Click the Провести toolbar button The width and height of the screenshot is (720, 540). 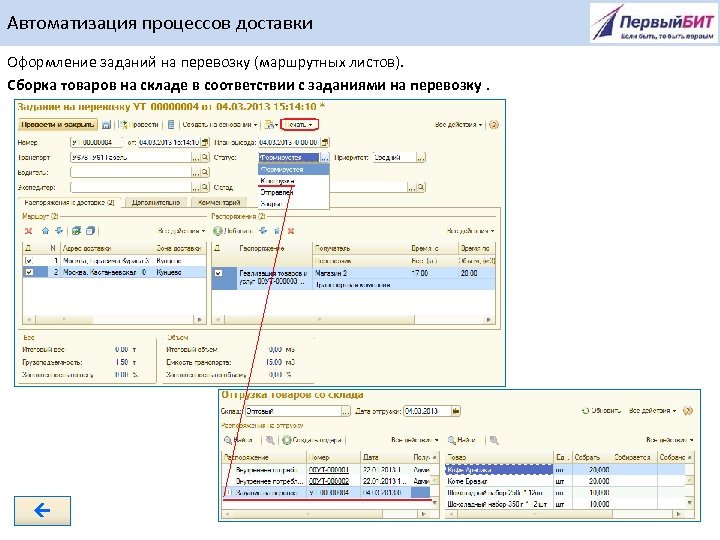[x=140, y=124]
